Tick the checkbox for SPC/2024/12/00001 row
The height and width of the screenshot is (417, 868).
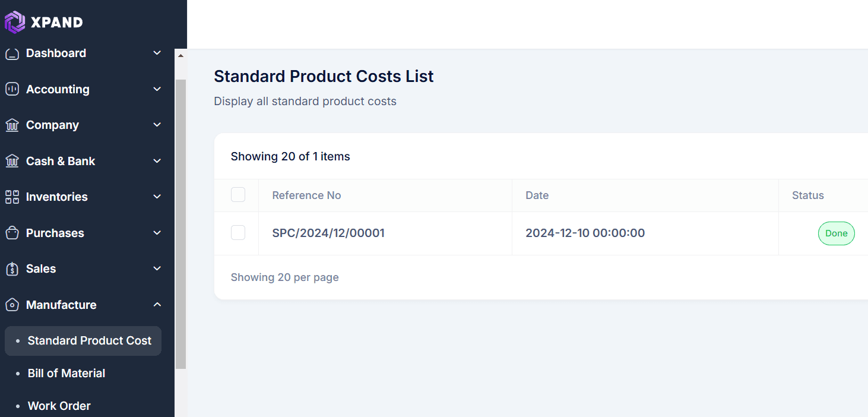(237, 233)
